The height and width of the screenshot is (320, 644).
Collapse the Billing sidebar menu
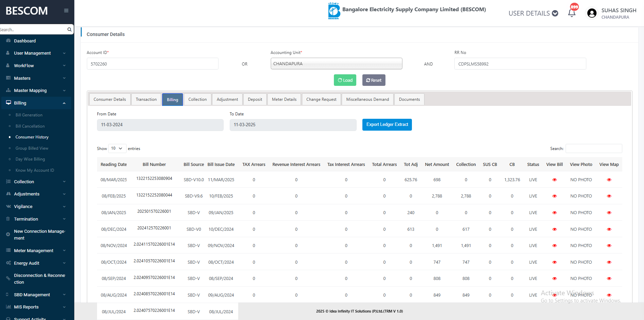[x=37, y=103]
